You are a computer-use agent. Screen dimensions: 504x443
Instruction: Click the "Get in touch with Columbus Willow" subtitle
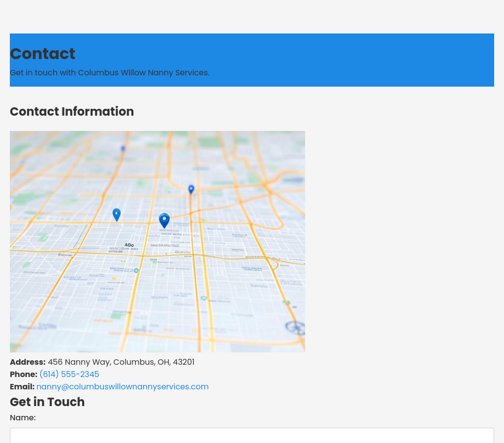coord(109,73)
